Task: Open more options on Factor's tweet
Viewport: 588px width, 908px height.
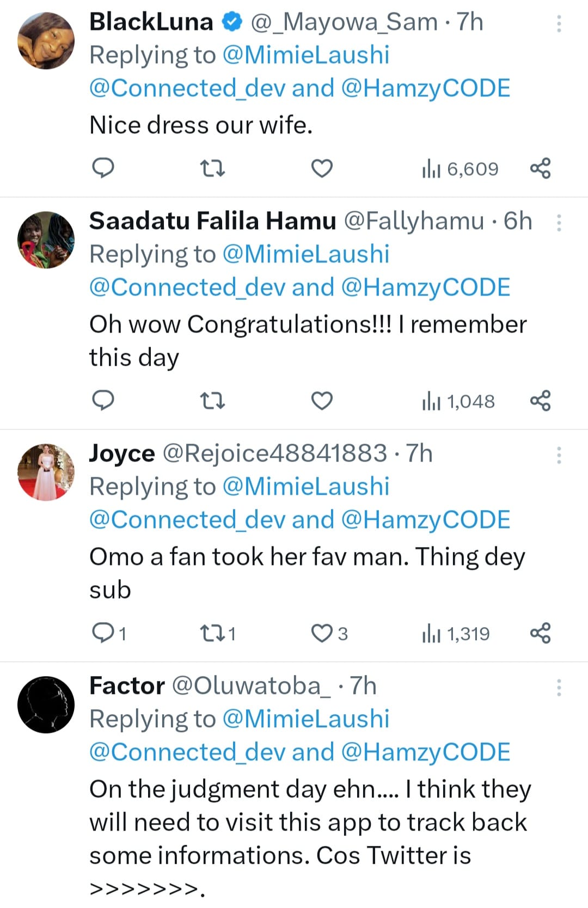Action: [x=559, y=688]
